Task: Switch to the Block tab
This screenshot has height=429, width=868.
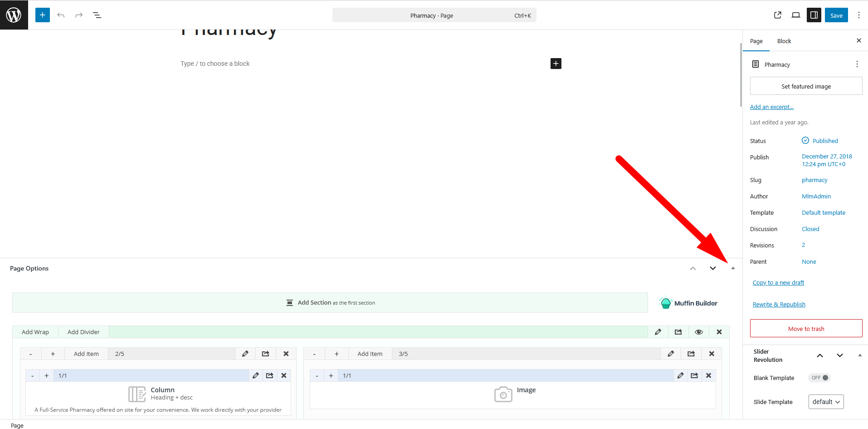Action: coord(784,41)
